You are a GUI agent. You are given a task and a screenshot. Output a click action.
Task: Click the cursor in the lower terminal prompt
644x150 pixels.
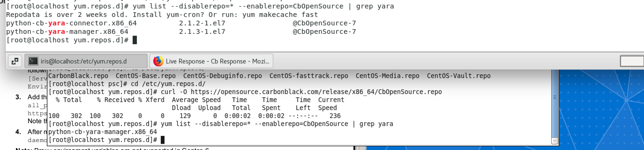click(162, 140)
